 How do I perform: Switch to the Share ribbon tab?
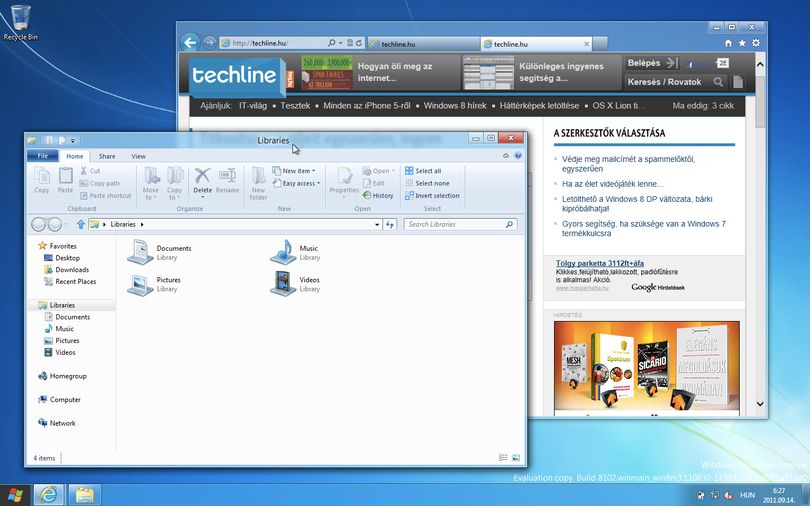tap(107, 156)
